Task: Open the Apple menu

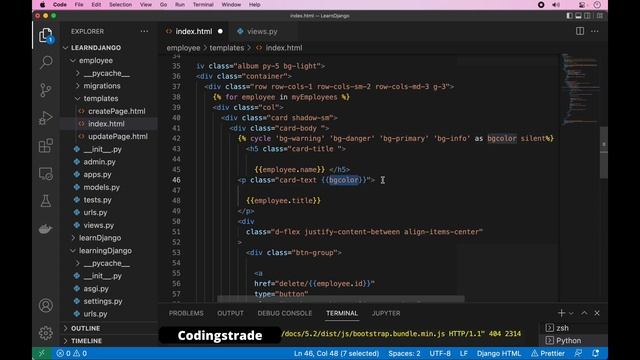Action: click(x=42, y=5)
